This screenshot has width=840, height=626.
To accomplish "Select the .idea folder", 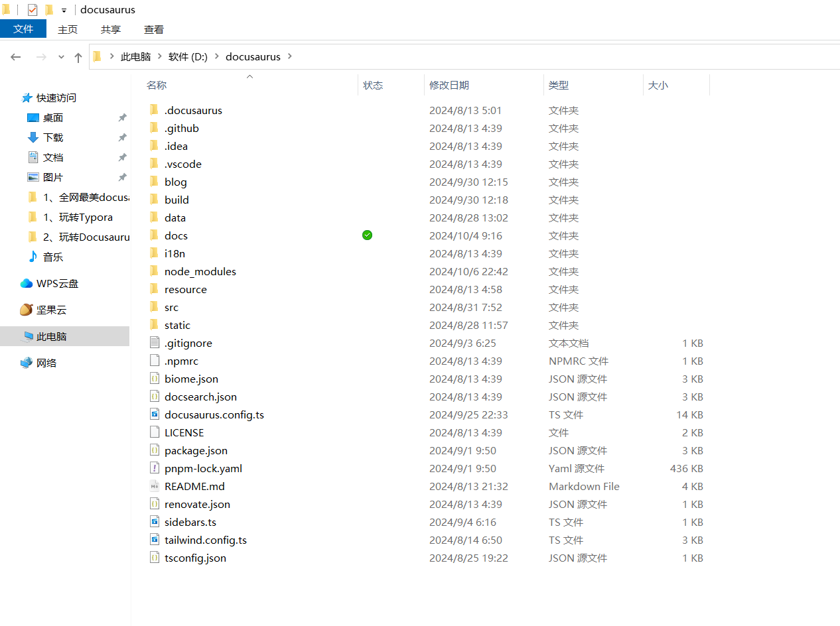I will [x=176, y=146].
